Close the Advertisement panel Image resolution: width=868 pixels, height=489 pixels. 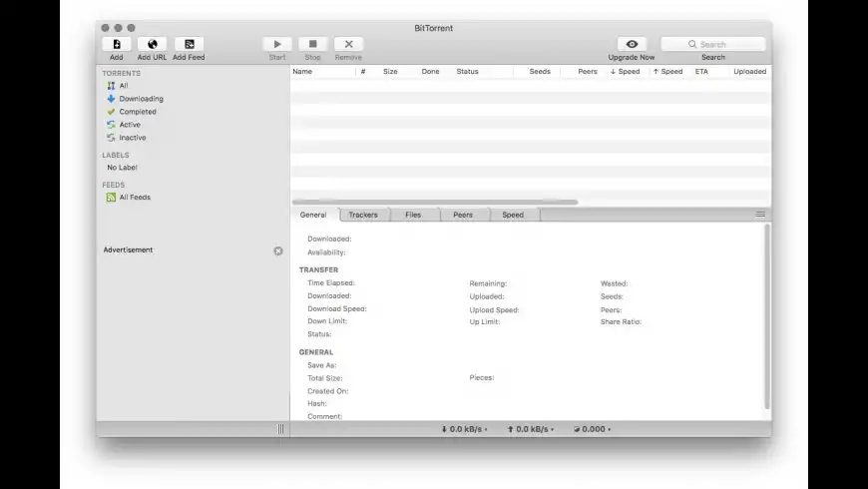click(x=278, y=250)
